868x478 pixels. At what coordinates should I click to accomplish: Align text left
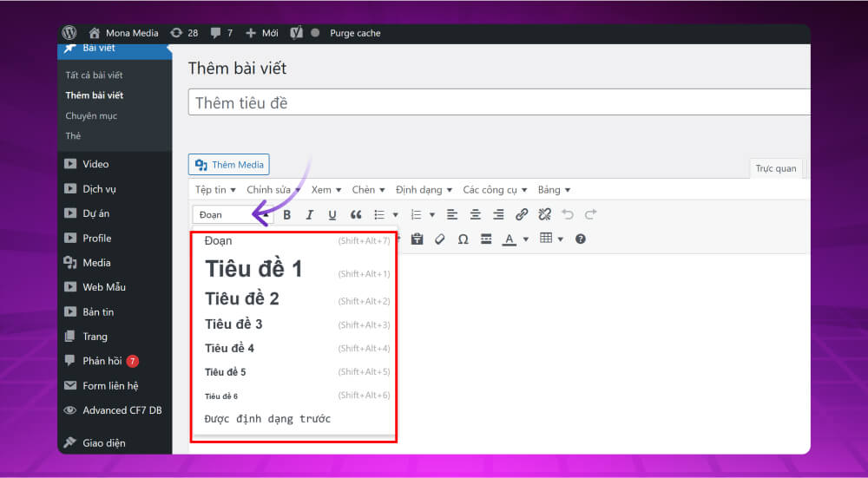point(452,214)
